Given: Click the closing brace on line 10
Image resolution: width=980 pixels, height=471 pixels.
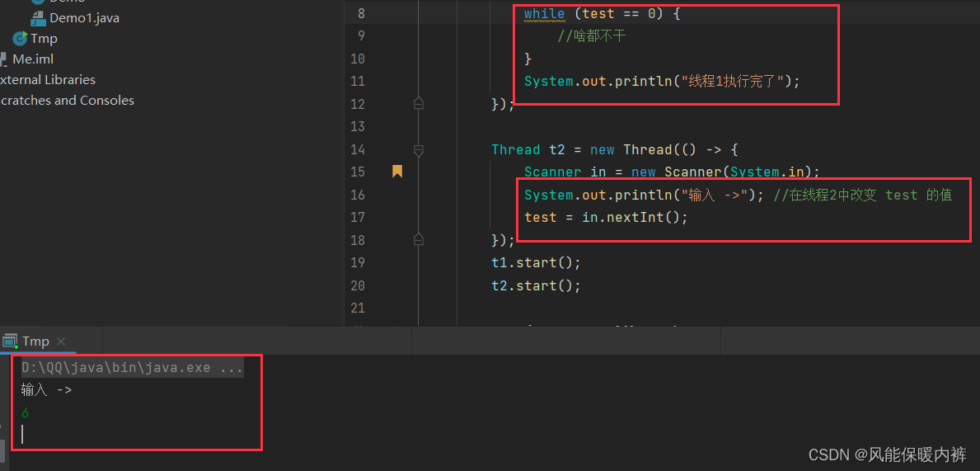Looking at the screenshot, I should (x=528, y=59).
